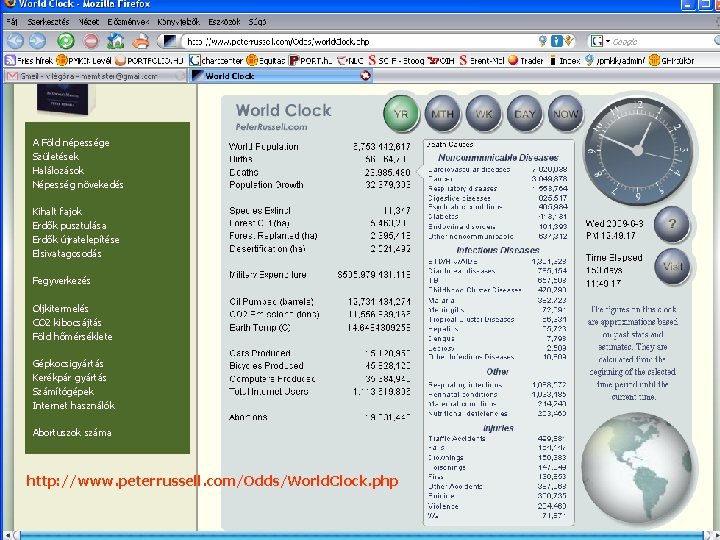This screenshot has height=540, width=720.
Task: Click the 'Kihalt fajok' sidebar text
Action: pyautogui.click(x=57, y=212)
